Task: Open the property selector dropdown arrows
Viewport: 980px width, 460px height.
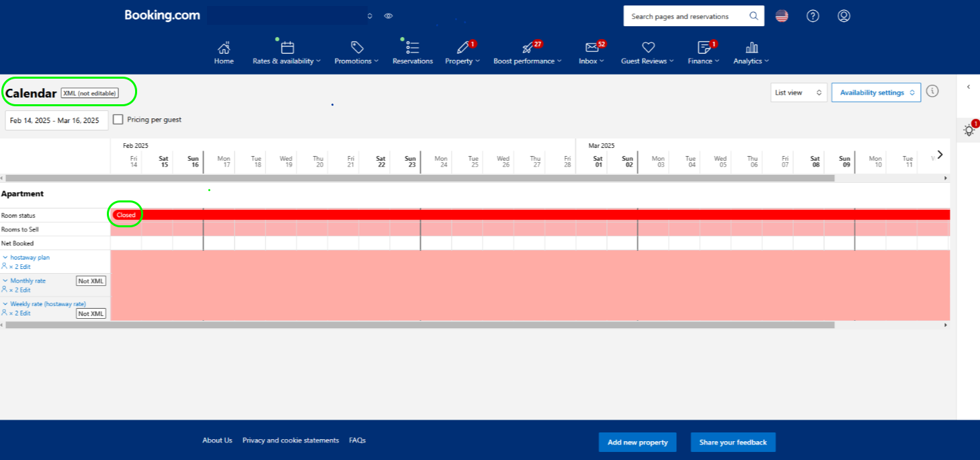Action: pos(370,15)
